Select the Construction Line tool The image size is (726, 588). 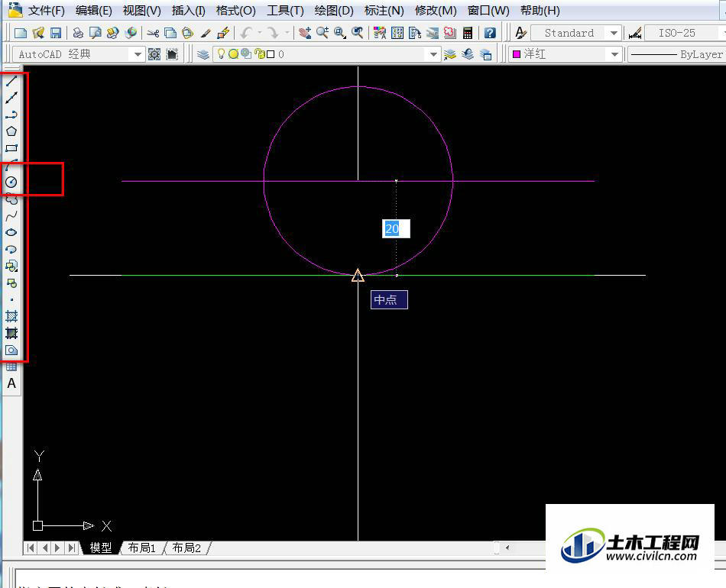(x=11, y=98)
